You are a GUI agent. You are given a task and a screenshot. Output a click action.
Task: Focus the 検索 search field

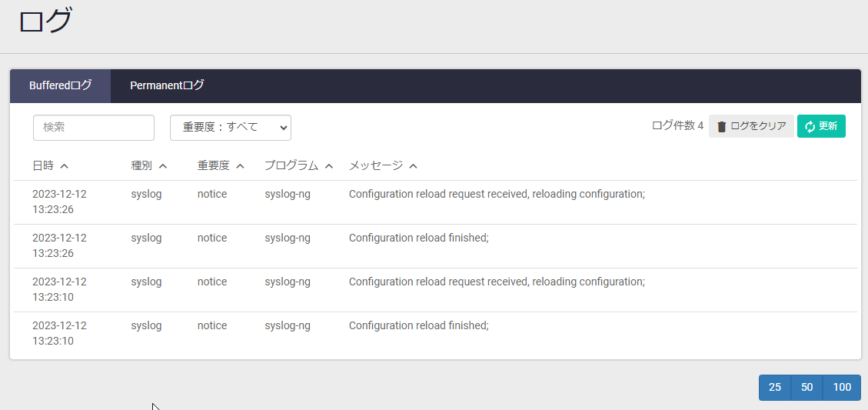(94, 128)
